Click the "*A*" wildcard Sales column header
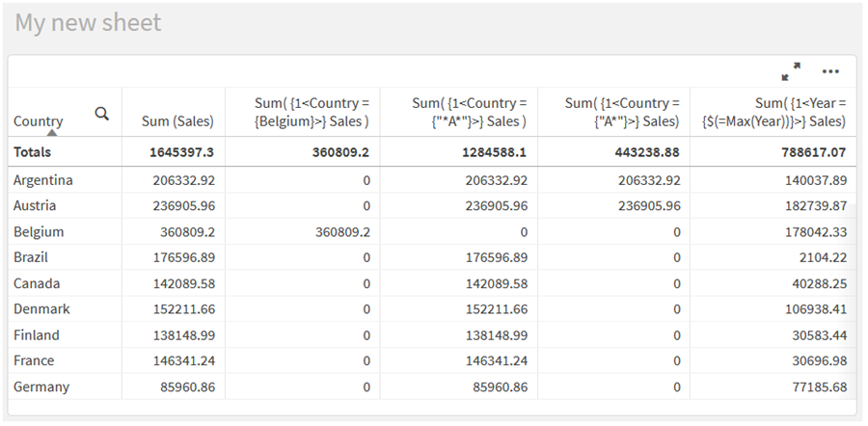 pyautogui.click(x=459, y=112)
